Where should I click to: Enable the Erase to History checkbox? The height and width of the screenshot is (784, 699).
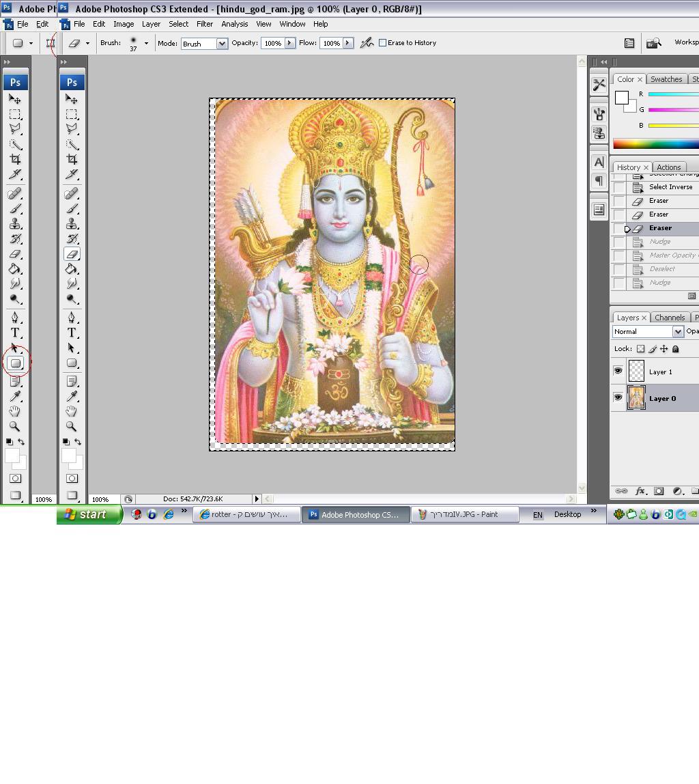coord(382,43)
